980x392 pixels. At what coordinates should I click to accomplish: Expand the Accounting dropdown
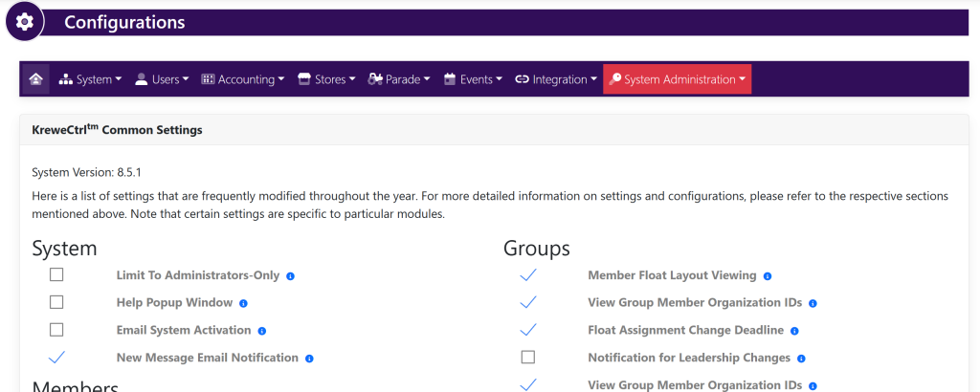[243, 79]
